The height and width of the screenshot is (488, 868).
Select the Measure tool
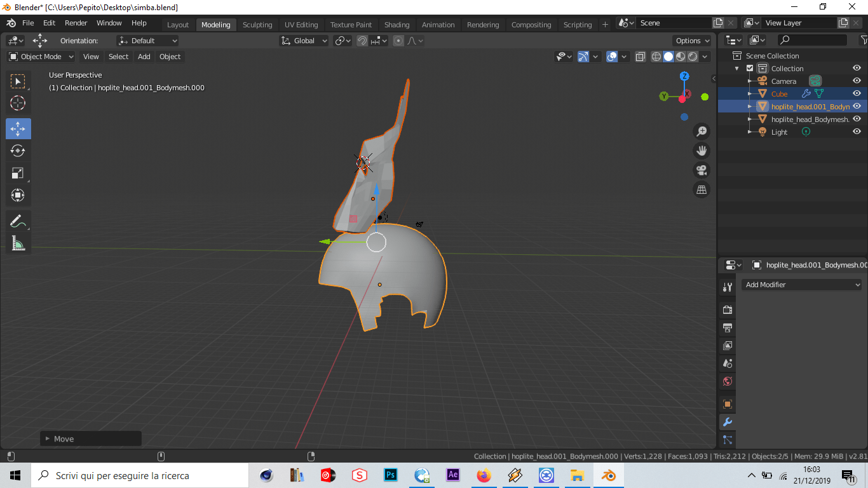(x=18, y=243)
